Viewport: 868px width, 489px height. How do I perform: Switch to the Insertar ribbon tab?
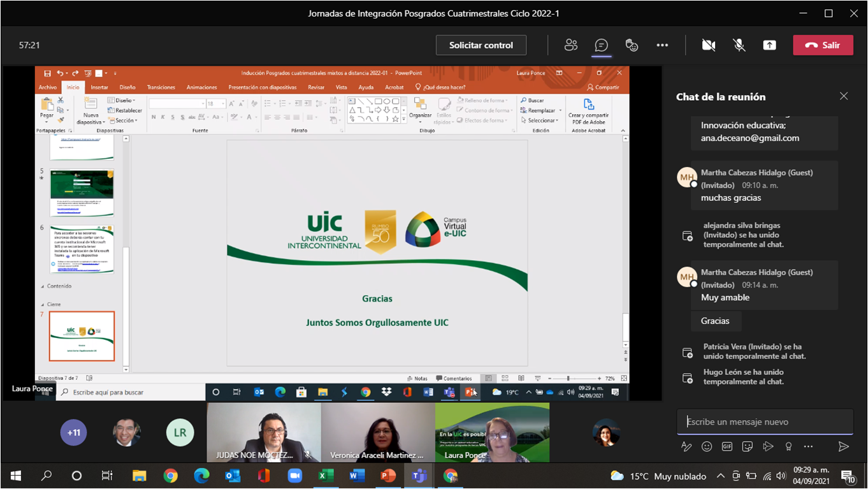[99, 87]
